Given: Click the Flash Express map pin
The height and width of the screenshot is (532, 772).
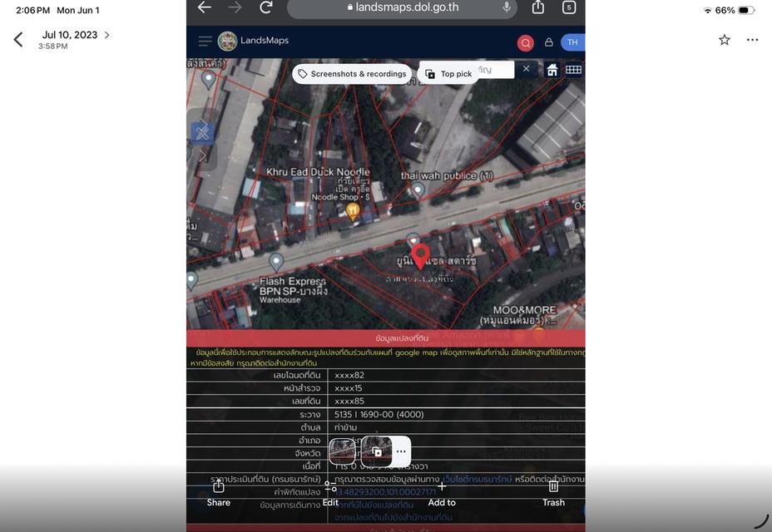Looking at the screenshot, I should point(276,261).
